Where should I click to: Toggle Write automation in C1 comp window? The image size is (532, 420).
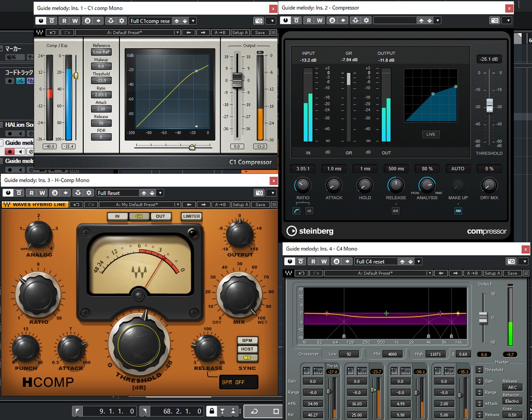[x=75, y=20]
